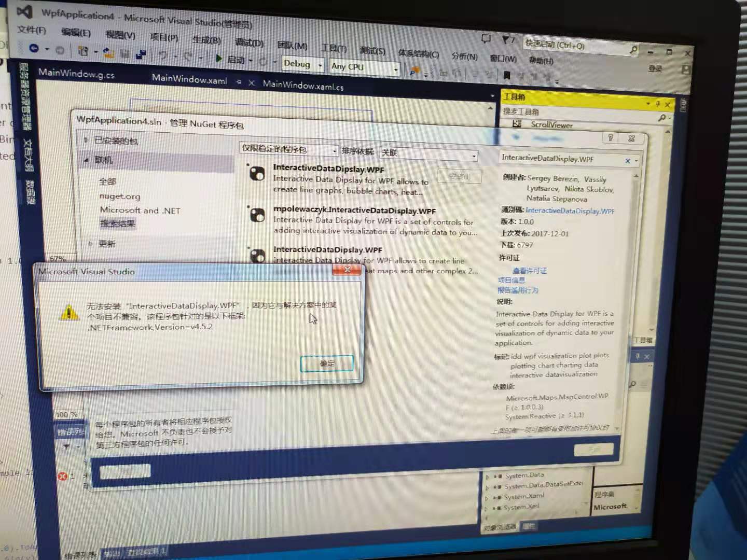This screenshot has width=747, height=560.
Task: Close the Microsoft Visual Studio error dialog
Action: [347, 270]
